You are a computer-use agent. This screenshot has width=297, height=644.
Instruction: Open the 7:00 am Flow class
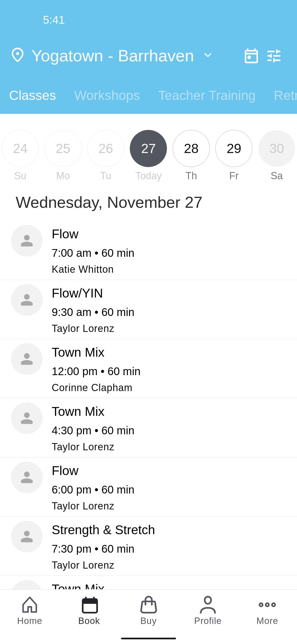(x=148, y=250)
